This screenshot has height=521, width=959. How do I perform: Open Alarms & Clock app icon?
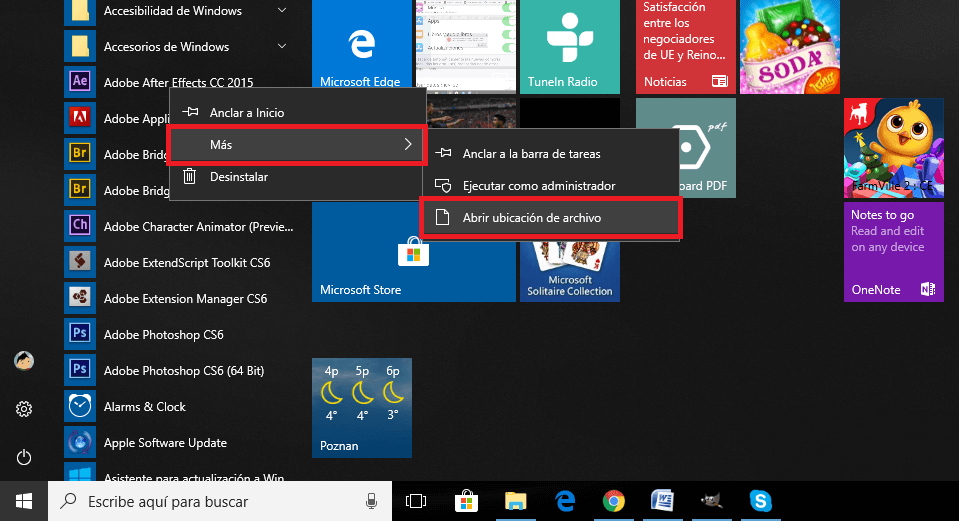pos(80,406)
